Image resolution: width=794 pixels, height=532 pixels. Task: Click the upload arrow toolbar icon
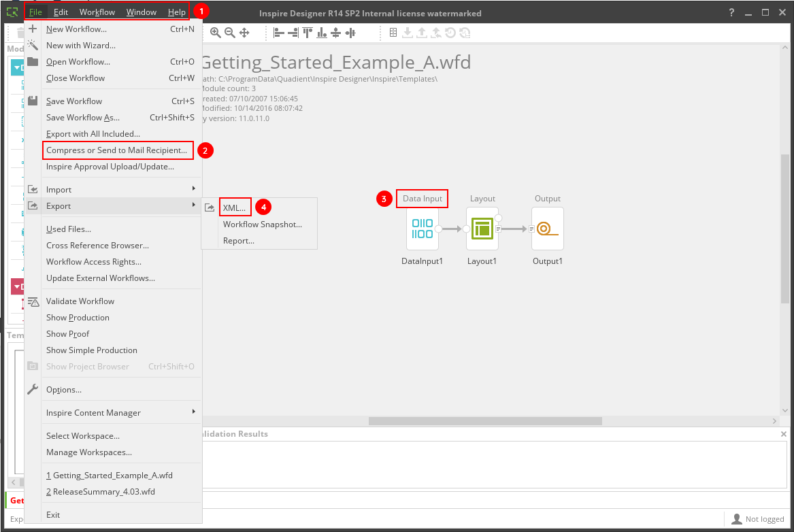tap(422, 33)
